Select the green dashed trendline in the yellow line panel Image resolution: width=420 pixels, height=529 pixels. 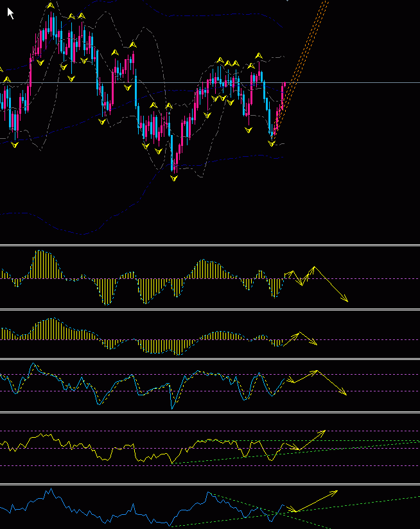tap(360, 445)
